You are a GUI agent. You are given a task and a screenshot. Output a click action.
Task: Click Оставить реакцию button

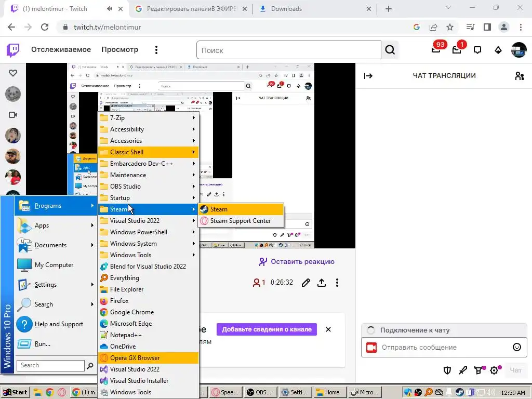[x=297, y=262]
